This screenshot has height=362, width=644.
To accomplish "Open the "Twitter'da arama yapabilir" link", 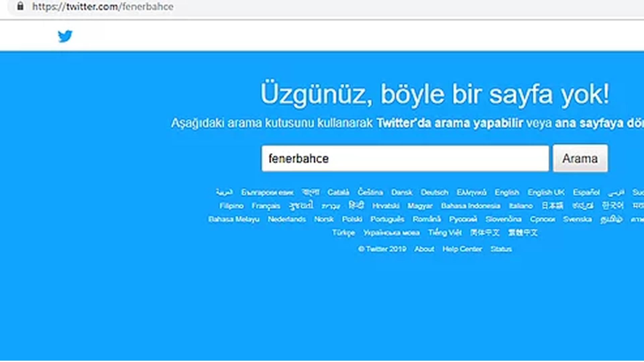I will 449,123.
